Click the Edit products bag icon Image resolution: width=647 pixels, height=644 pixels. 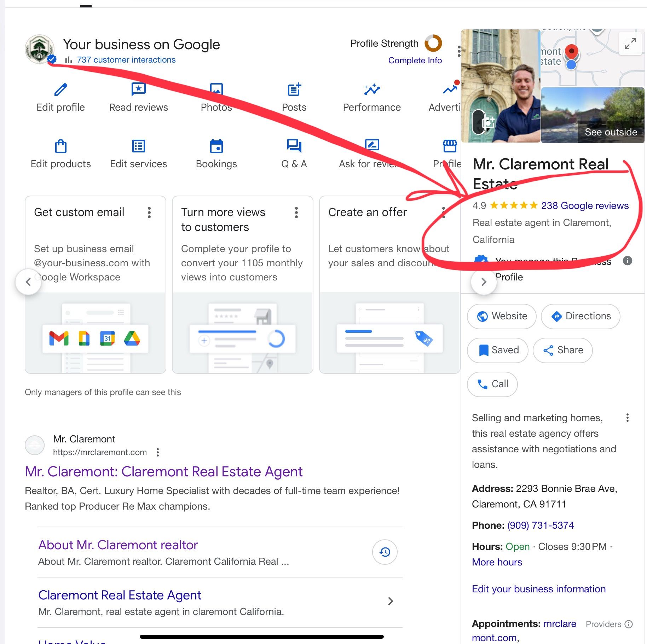pyautogui.click(x=60, y=146)
